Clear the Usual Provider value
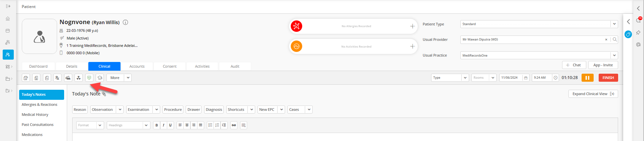644x141 pixels. (x=606, y=40)
